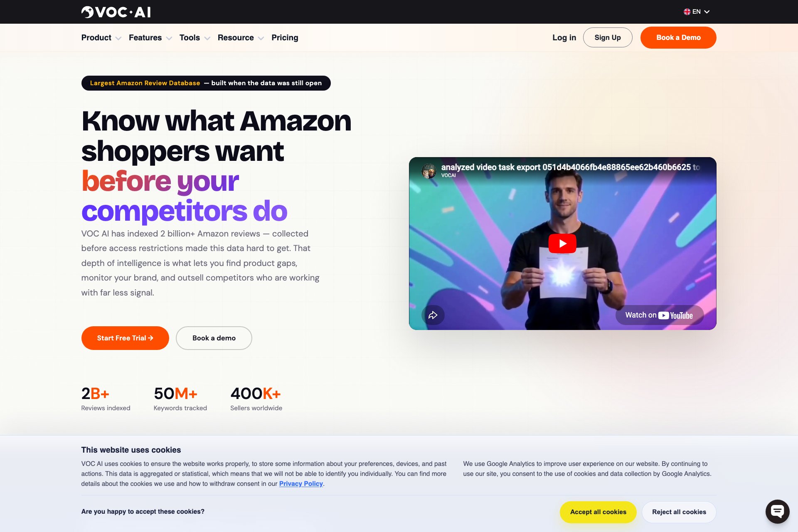Click the UK flag language icon
The height and width of the screenshot is (532, 798).
(687, 12)
